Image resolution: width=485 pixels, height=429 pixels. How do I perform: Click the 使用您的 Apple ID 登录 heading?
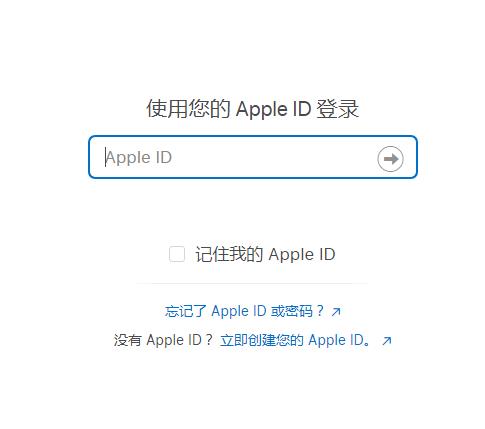pyautogui.click(x=252, y=109)
